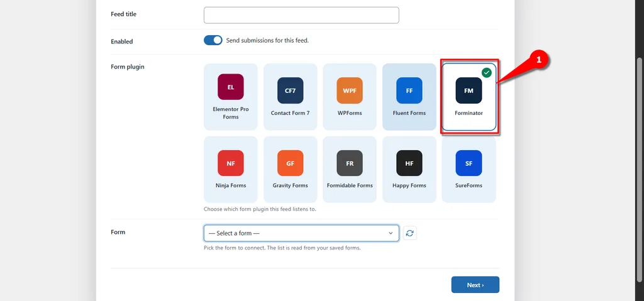Choose the Ninja Forms plugin card
This screenshot has height=301, width=644.
click(231, 170)
